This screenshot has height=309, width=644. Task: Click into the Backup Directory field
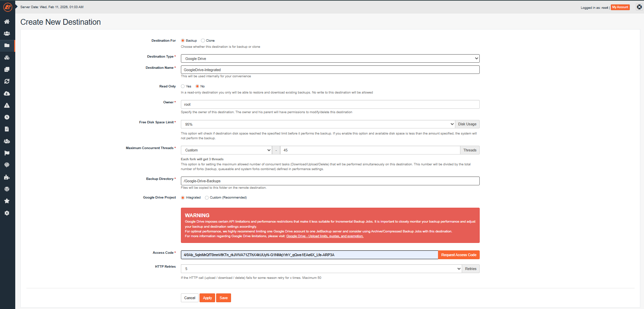[x=330, y=181]
